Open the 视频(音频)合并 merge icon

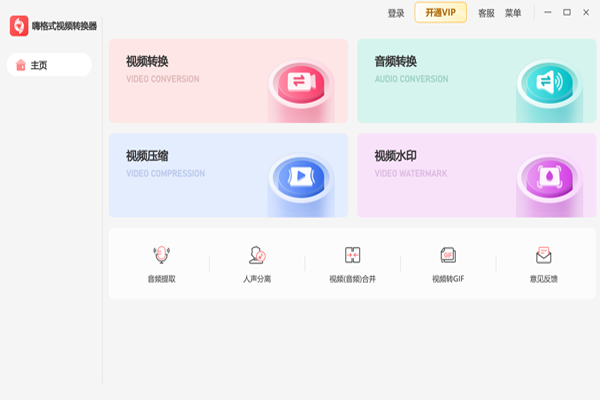pos(352,255)
